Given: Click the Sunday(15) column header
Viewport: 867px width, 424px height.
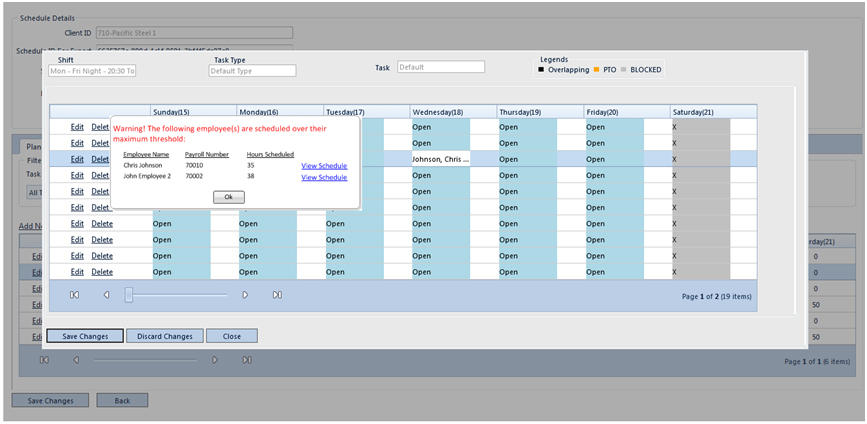Looking at the screenshot, I should [x=194, y=112].
